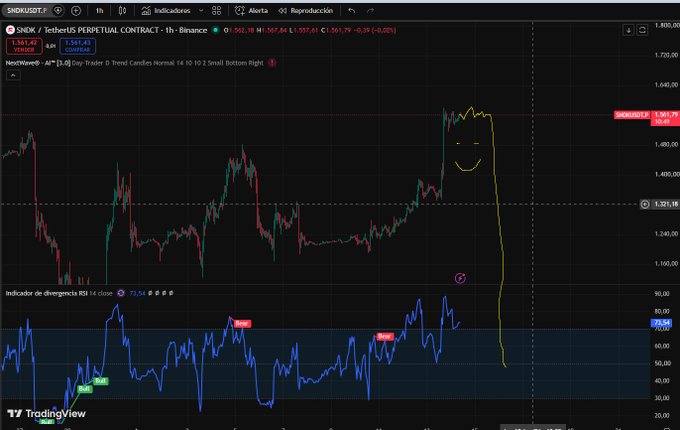The image size is (680, 430).
Task: Click the down-arrow button at chart top right
Action: point(628,30)
